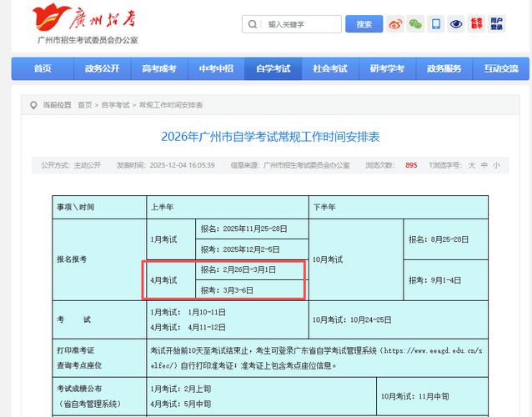Open the 研考学考 nav tab
This screenshot has height=417, width=532.
[x=387, y=68]
